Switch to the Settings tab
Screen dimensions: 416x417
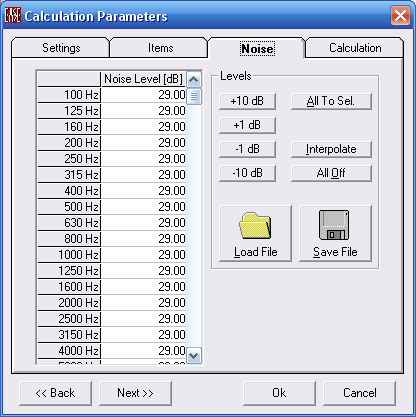tap(61, 48)
